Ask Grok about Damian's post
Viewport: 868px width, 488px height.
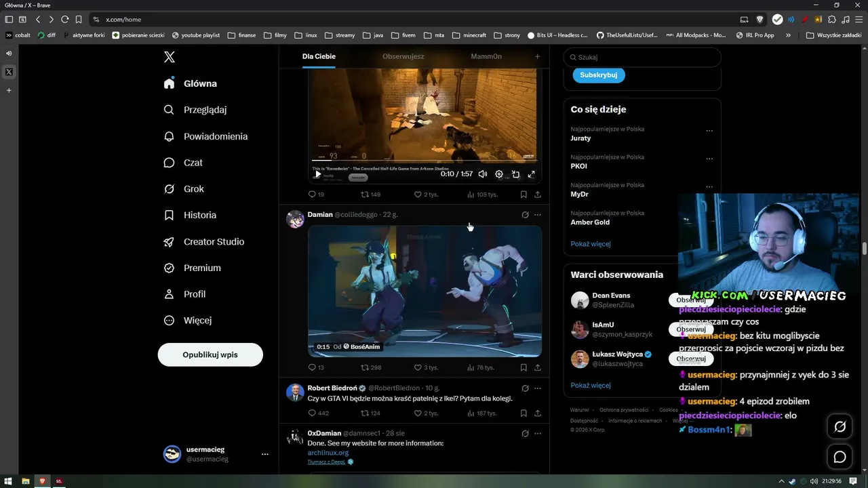click(525, 215)
